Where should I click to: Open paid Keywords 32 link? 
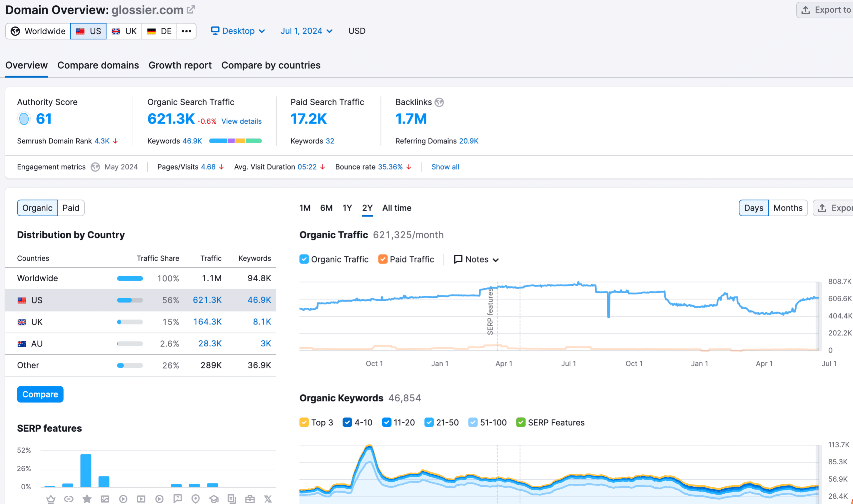[x=330, y=141]
